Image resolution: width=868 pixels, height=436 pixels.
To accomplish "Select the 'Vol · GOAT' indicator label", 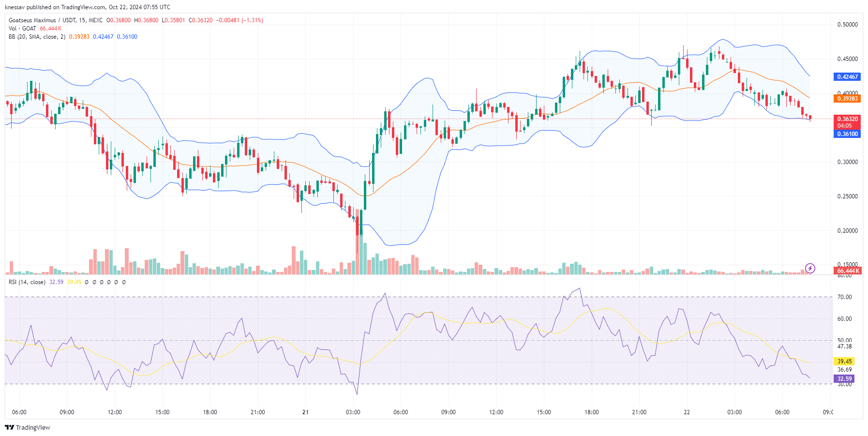I will pos(22,29).
